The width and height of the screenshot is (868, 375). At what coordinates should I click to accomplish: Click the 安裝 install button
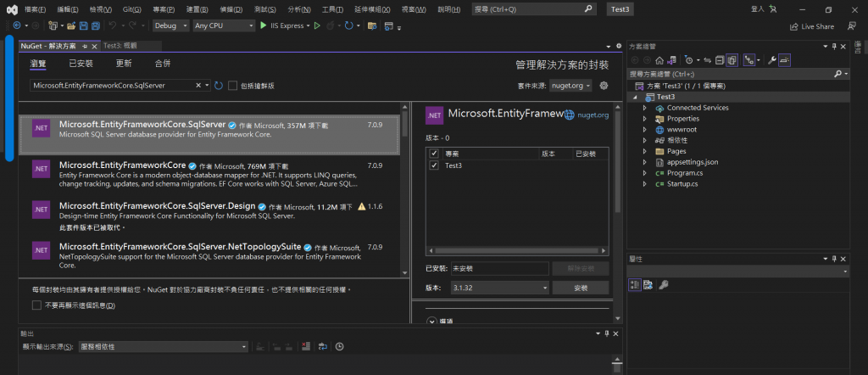click(x=581, y=288)
